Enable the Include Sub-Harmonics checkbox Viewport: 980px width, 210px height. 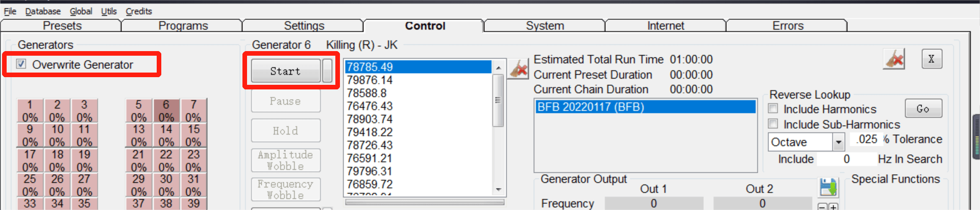773,124
